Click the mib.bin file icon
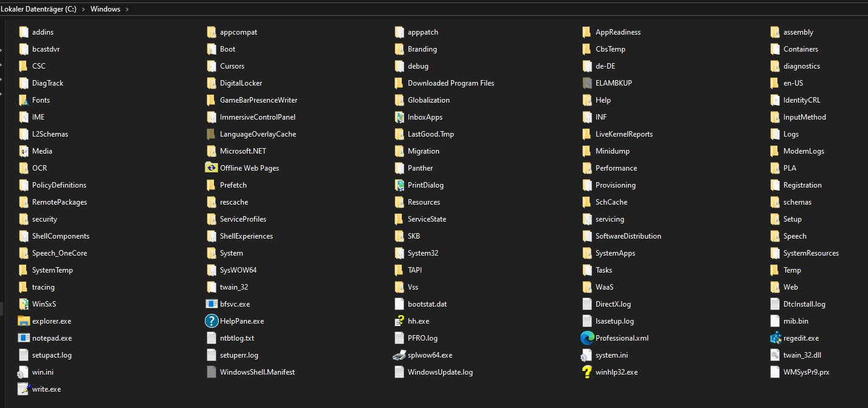The height and width of the screenshot is (408, 868). [x=774, y=321]
